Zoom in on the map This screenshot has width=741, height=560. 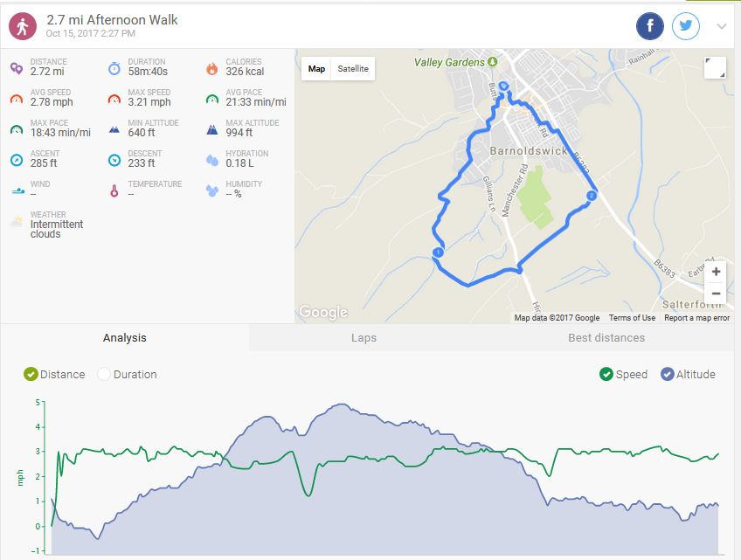click(716, 272)
